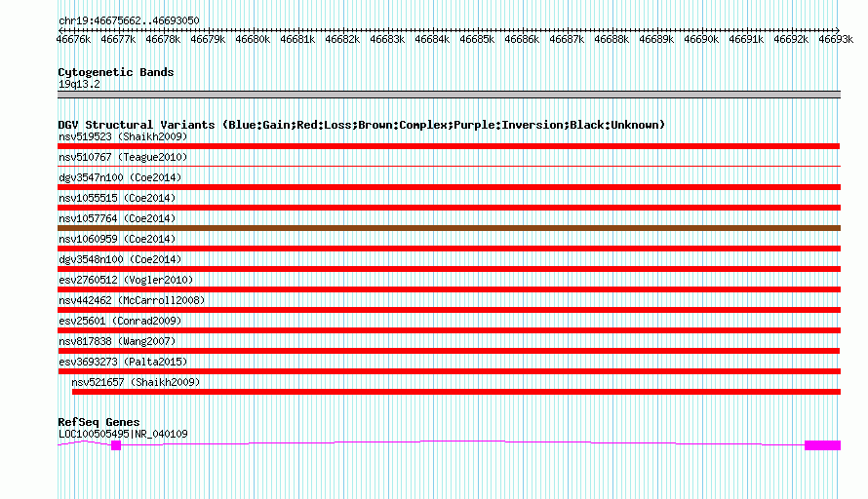The width and height of the screenshot is (868, 499).
Task: Click the nsv521657 (Shaikh2009) label
Action: pos(136,382)
